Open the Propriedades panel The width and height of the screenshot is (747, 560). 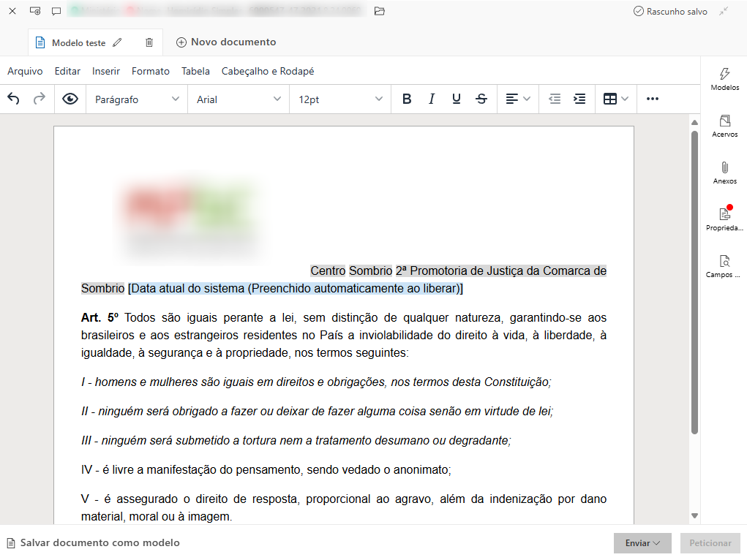[724, 219]
